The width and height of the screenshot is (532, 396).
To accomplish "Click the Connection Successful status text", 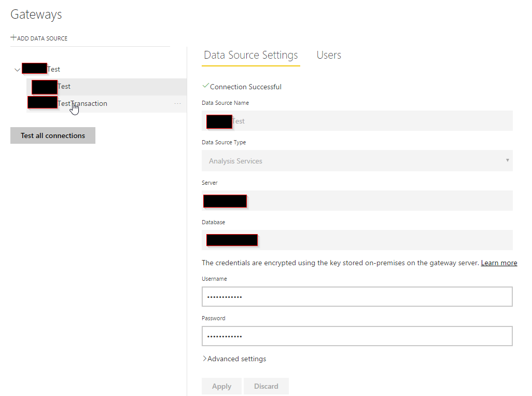I will click(x=246, y=87).
